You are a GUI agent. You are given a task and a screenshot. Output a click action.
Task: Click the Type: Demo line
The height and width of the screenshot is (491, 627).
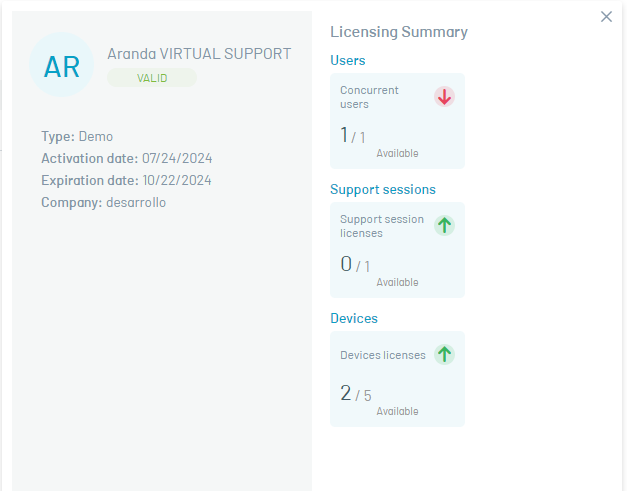tap(77, 136)
